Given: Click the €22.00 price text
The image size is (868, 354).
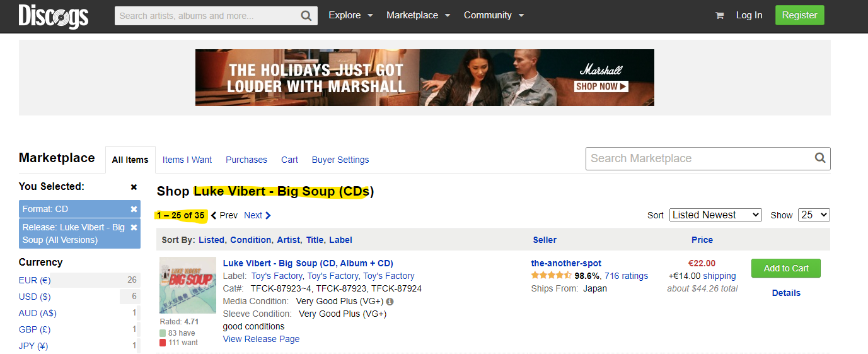Looking at the screenshot, I should 702,263.
